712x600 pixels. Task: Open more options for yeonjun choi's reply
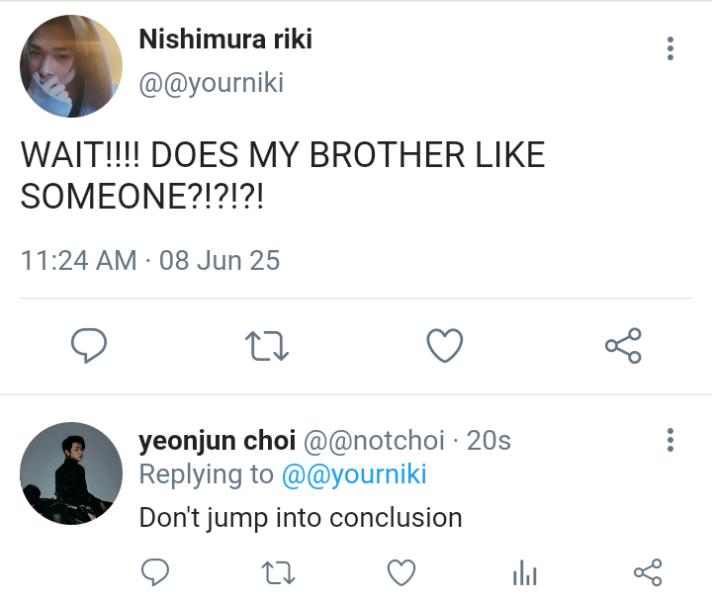[670, 440]
